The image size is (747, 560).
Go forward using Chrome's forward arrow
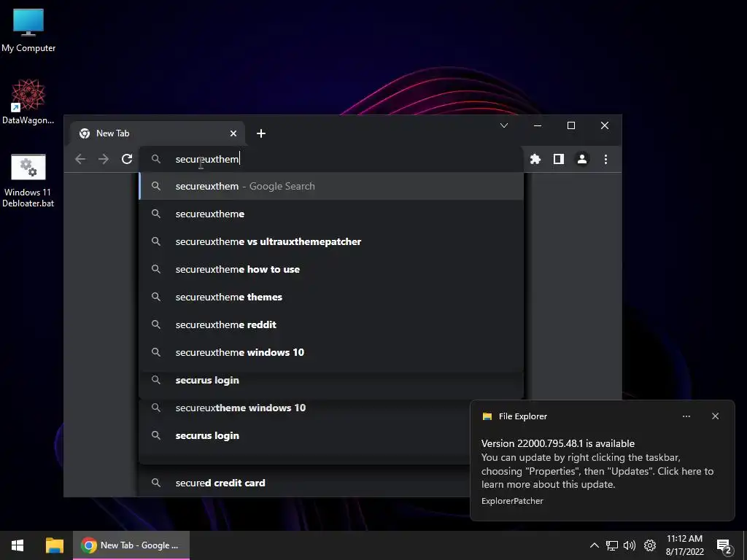(104, 159)
